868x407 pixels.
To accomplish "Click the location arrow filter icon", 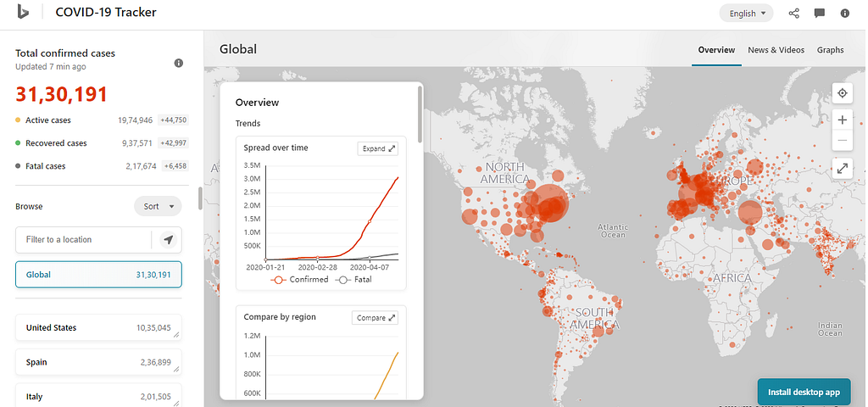I will pos(169,240).
